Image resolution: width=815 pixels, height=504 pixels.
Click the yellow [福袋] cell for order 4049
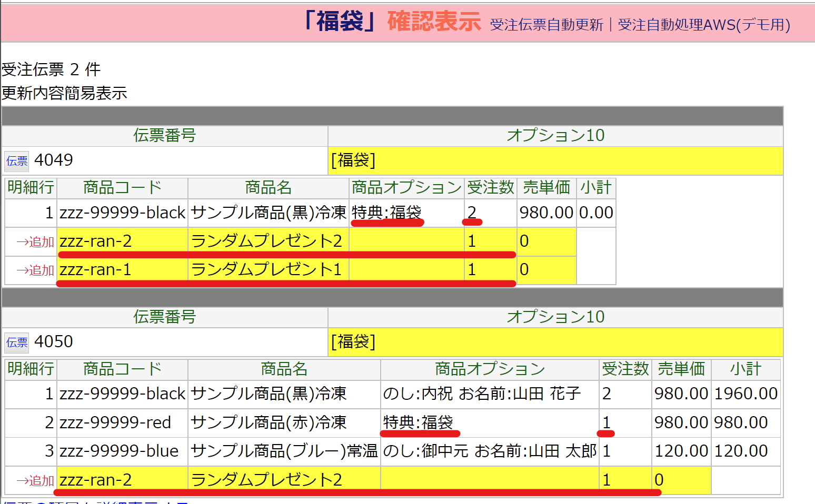coord(555,160)
